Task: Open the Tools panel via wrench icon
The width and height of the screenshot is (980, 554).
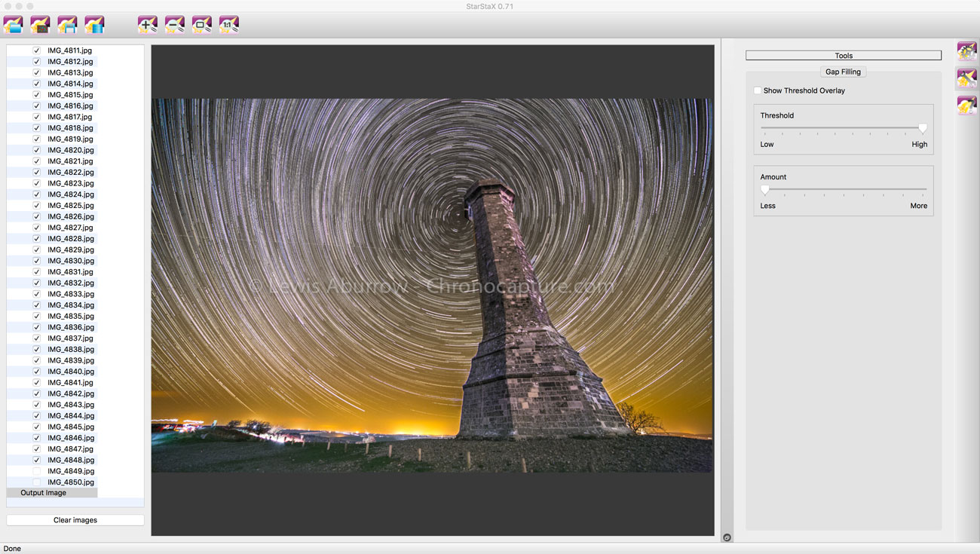Action: pyautogui.click(x=966, y=78)
